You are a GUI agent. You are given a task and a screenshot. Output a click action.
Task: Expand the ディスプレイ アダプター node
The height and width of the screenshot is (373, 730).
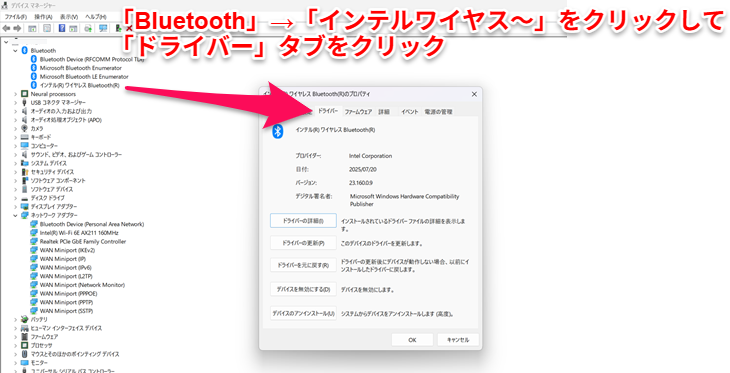15,207
